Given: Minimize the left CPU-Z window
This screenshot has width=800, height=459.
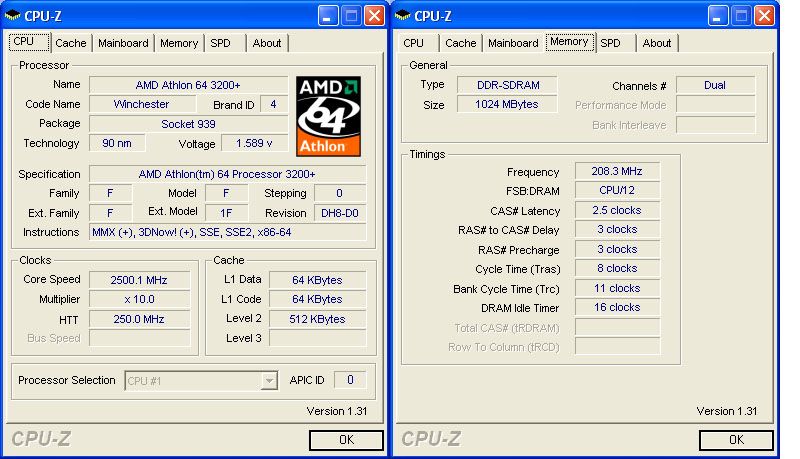Looking at the screenshot, I should (x=329, y=15).
